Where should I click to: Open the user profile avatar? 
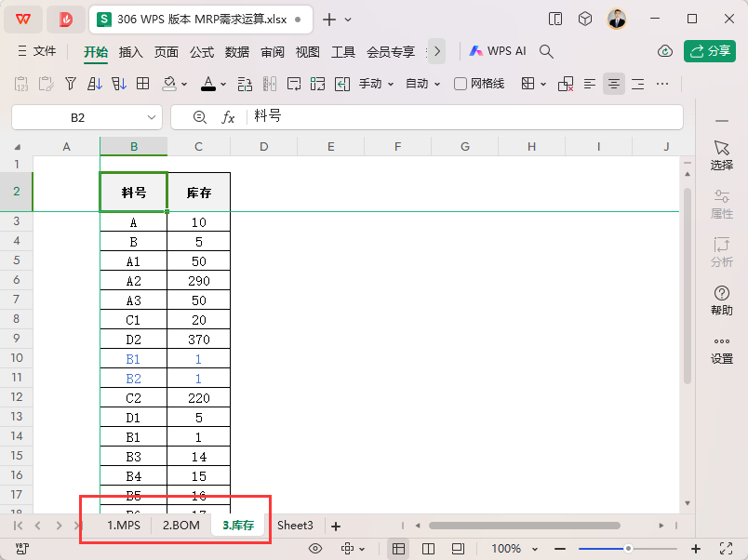pyautogui.click(x=617, y=20)
